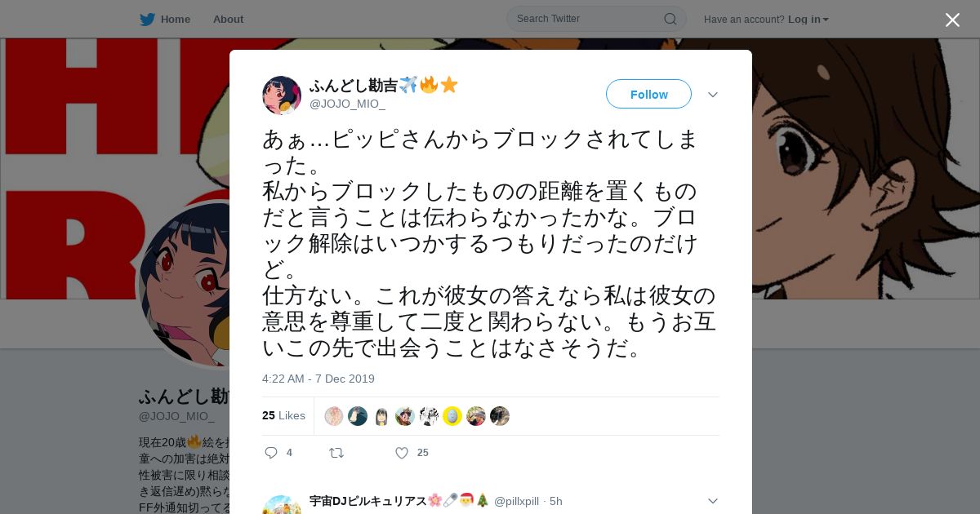980x514 pixels.
Task: Click the yellow liker avatar
Action: 452,416
